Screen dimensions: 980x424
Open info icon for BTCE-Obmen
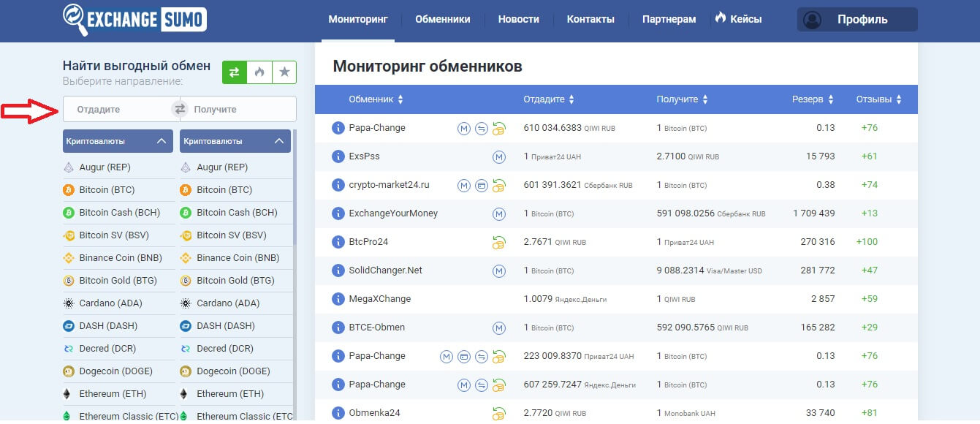click(x=338, y=328)
